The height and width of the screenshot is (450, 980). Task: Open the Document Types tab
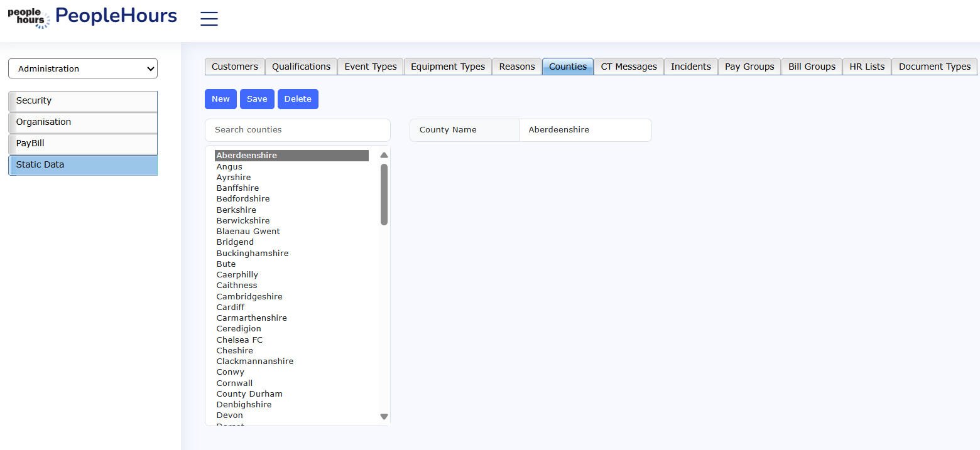tap(934, 67)
